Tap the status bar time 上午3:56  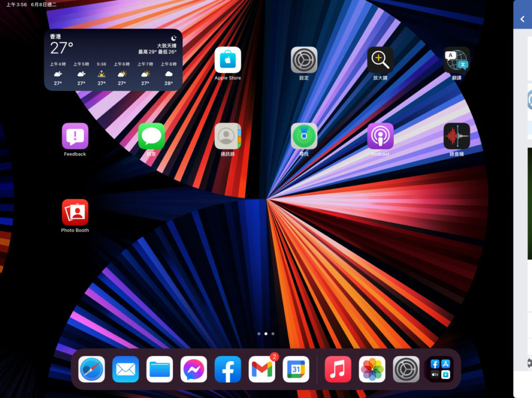[x=17, y=5]
